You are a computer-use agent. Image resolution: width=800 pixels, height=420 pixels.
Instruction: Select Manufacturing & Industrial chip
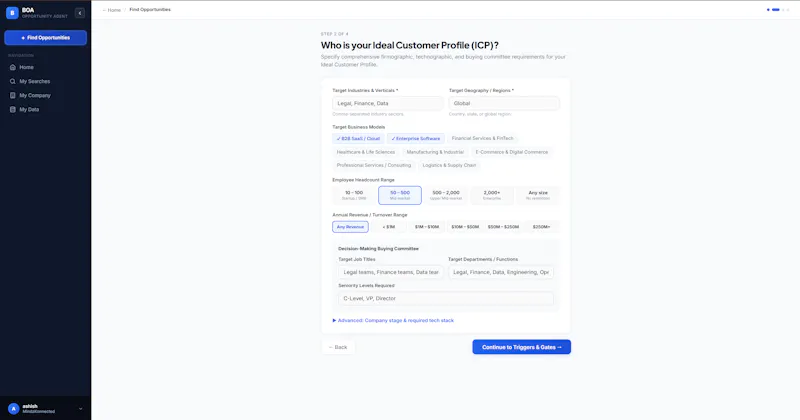pyautogui.click(x=435, y=152)
